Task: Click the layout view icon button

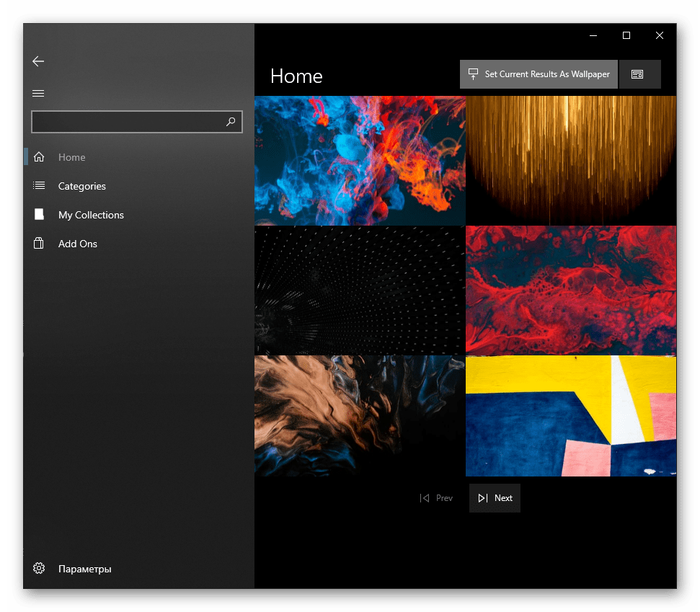Action: tap(637, 74)
